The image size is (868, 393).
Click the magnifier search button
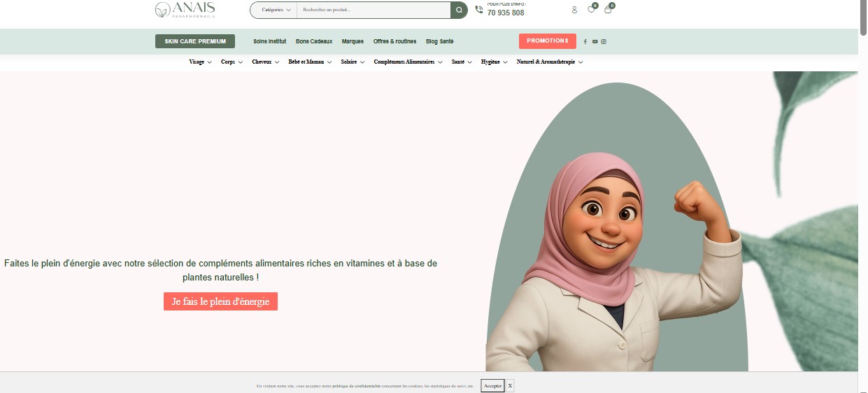(459, 10)
